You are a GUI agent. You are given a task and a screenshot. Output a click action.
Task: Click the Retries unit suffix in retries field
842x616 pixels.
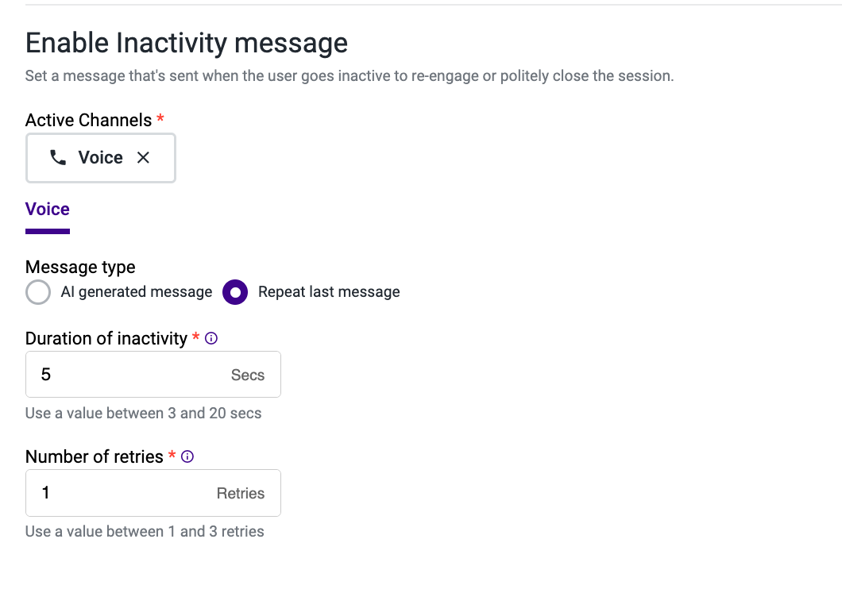[x=241, y=493]
